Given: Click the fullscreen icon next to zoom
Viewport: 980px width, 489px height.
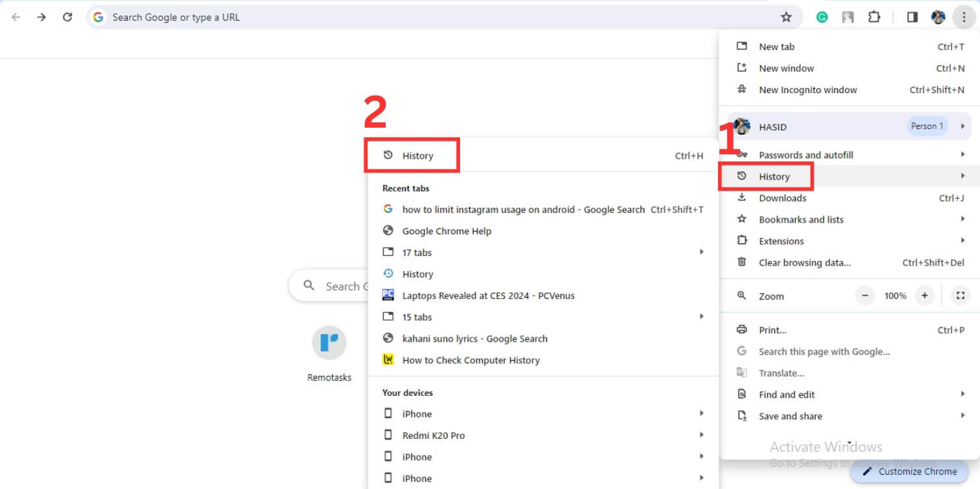Looking at the screenshot, I should click(x=960, y=296).
